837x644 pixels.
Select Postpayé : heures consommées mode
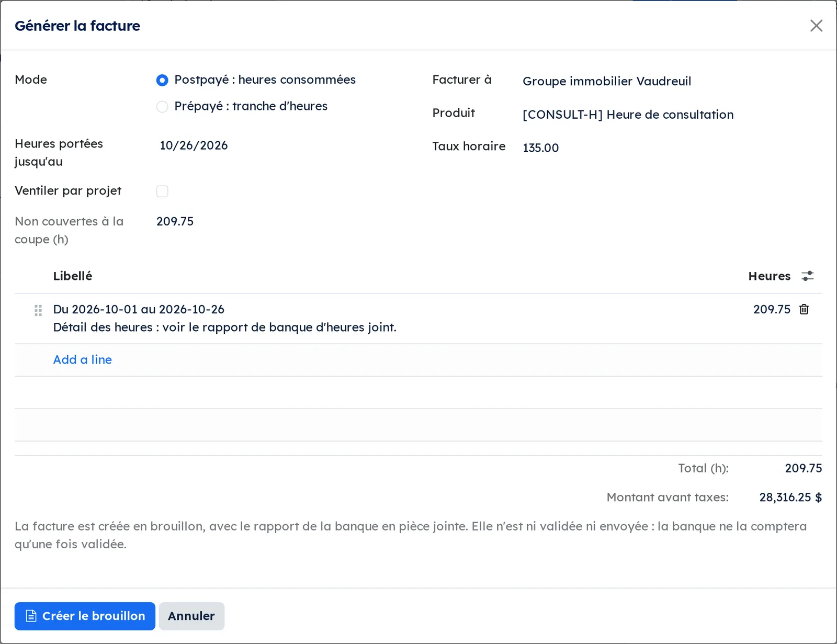[162, 80]
